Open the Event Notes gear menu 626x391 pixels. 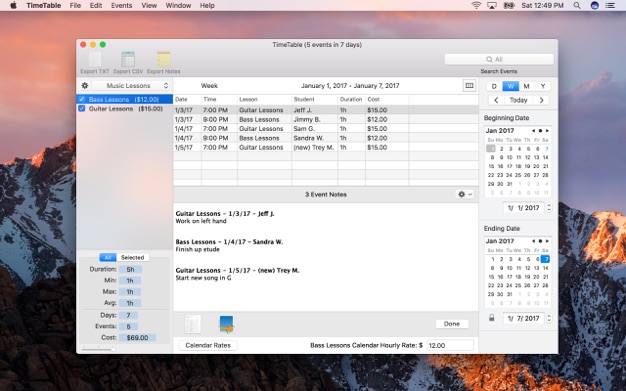[x=465, y=194]
